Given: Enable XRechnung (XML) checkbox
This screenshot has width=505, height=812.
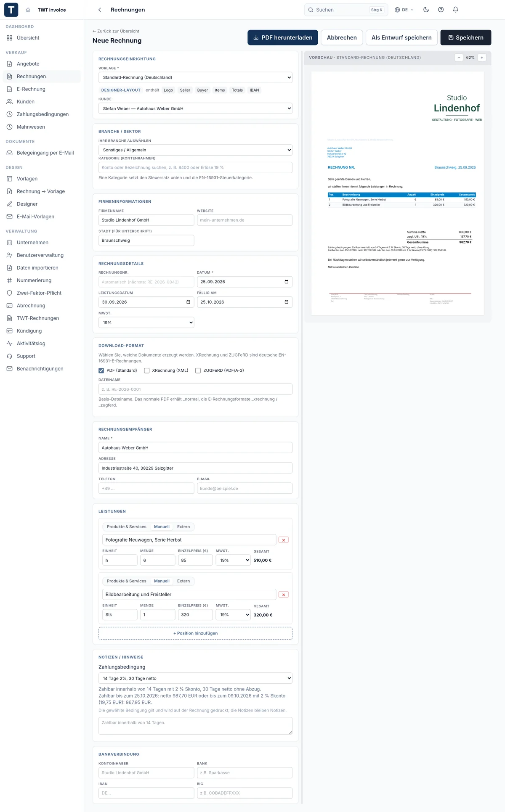Looking at the screenshot, I should [x=147, y=370].
